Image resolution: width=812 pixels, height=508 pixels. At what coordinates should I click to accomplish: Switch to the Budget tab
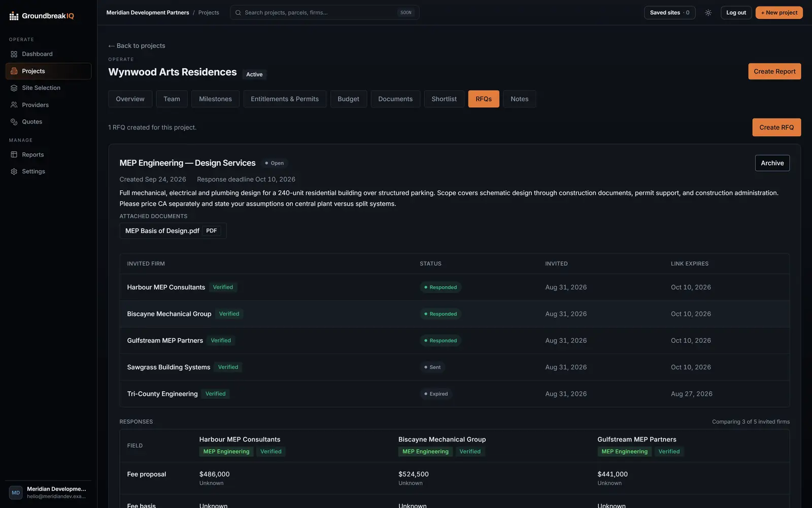(x=348, y=99)
